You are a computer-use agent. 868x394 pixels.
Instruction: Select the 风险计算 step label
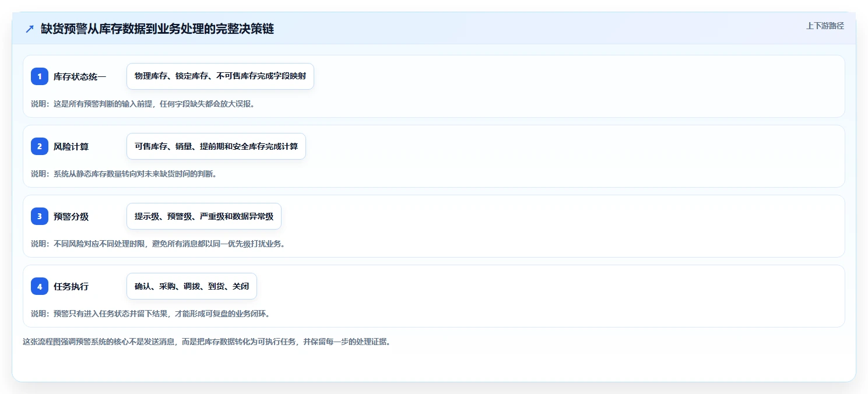pyautogui.click(x=71, y=146)
